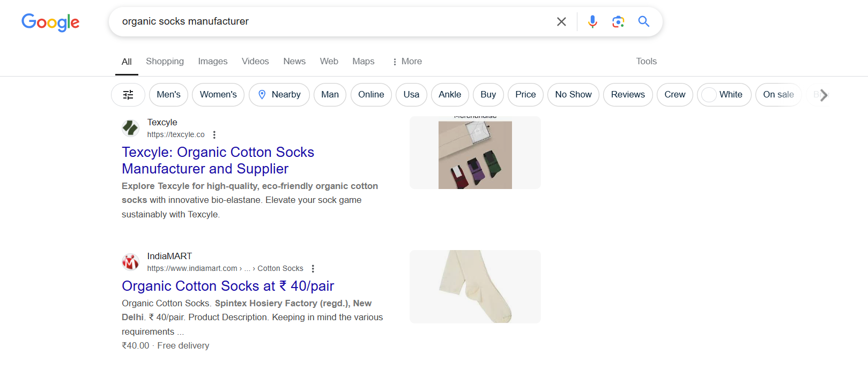
Task: Click the https://texcyle.co URL
Action: coord(176,135)
